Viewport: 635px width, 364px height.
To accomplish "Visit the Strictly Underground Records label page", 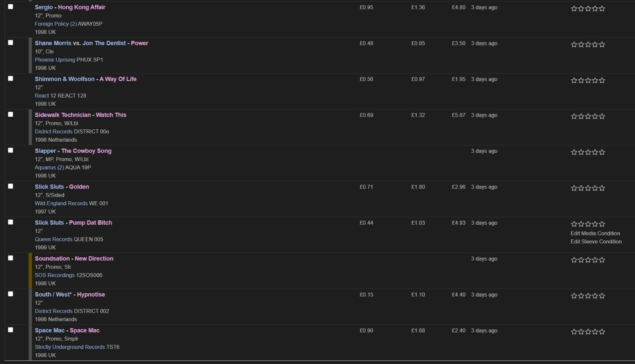I will pos(70,347).
